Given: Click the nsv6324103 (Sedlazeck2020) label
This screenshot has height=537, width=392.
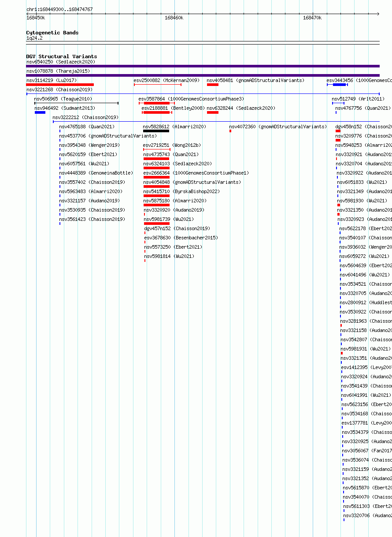Looking at the screenshot, I should [178, 164].
